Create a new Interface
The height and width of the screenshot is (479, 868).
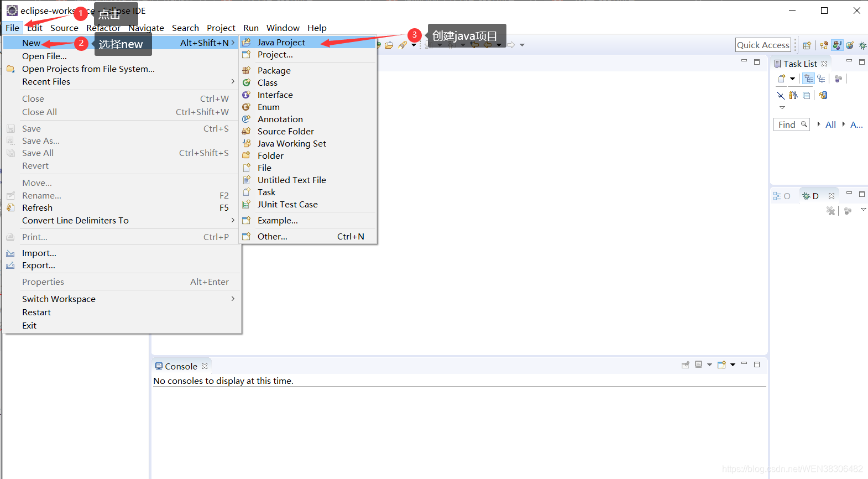[308, 95]
